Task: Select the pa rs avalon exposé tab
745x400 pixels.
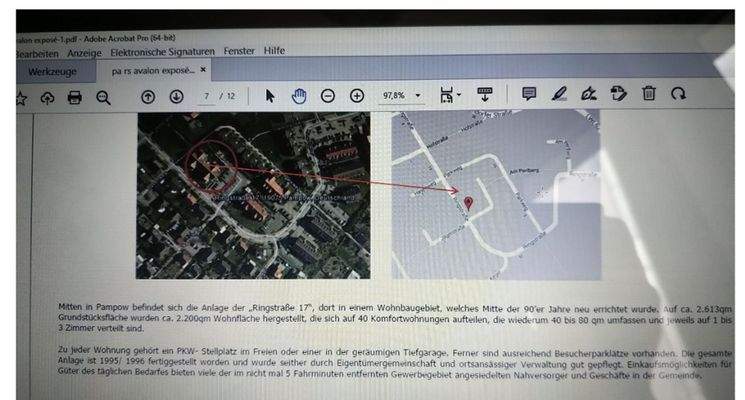Action: click(x=153, y=71)
